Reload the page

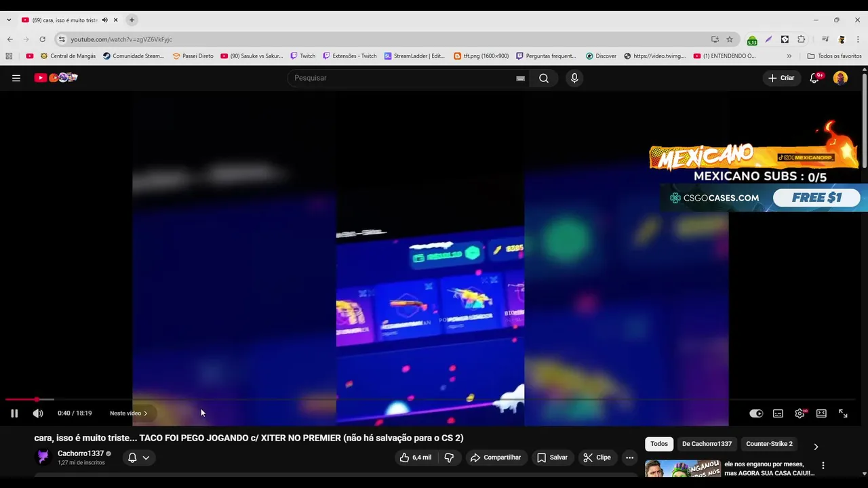click(x=42, y=39)
